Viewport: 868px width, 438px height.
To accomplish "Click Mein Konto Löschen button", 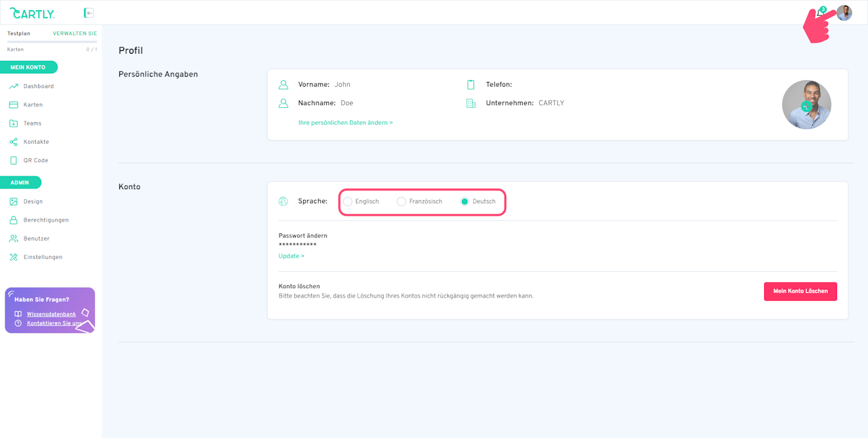I will (800, 292).
